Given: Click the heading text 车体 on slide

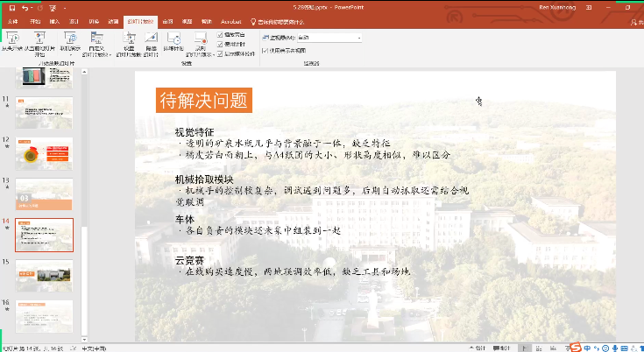Looking at the screenshot, I should pyautogui.click(x=184, y=220).
